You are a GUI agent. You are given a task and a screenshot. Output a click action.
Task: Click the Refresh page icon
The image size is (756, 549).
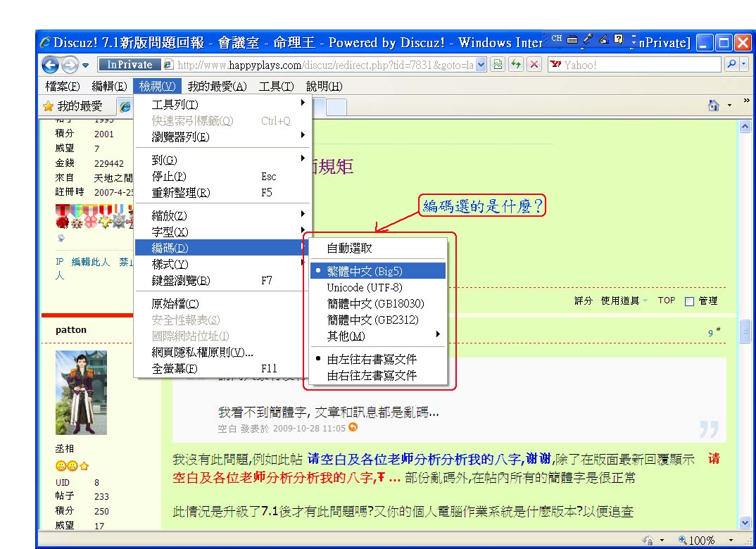point(516,65)
